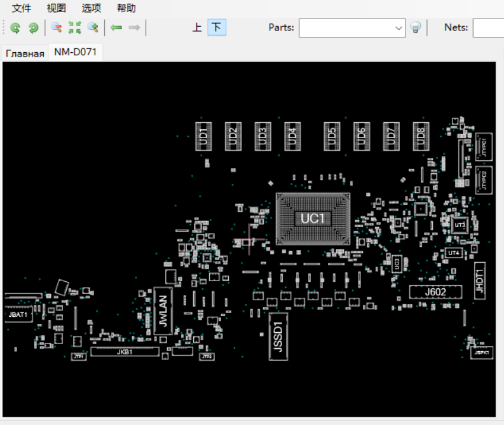Switch to top side with 上 button
Viewport: 504px width, 425px height.
197,27
